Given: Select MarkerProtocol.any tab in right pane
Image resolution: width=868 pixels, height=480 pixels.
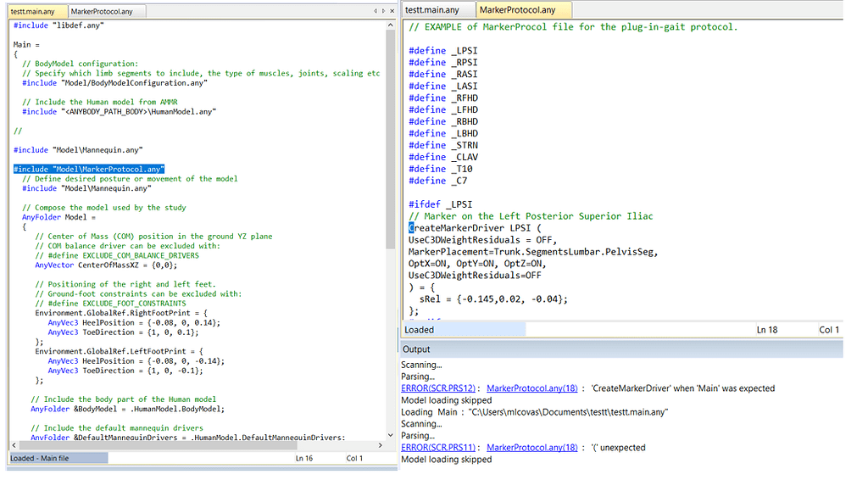Looking at the screenshot, I should pyautogui.click(x=517, y=10).
